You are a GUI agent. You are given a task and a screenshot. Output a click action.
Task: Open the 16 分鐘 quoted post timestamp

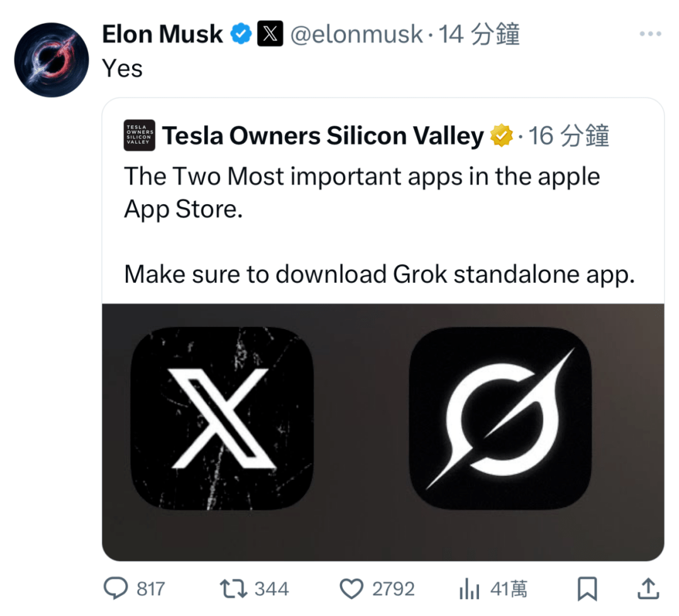569,135
